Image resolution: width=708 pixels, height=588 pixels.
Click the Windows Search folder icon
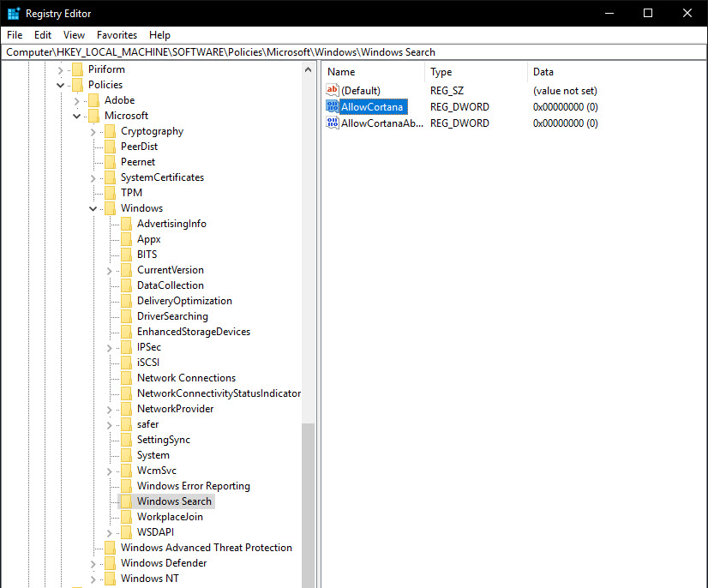pos(127,501)
